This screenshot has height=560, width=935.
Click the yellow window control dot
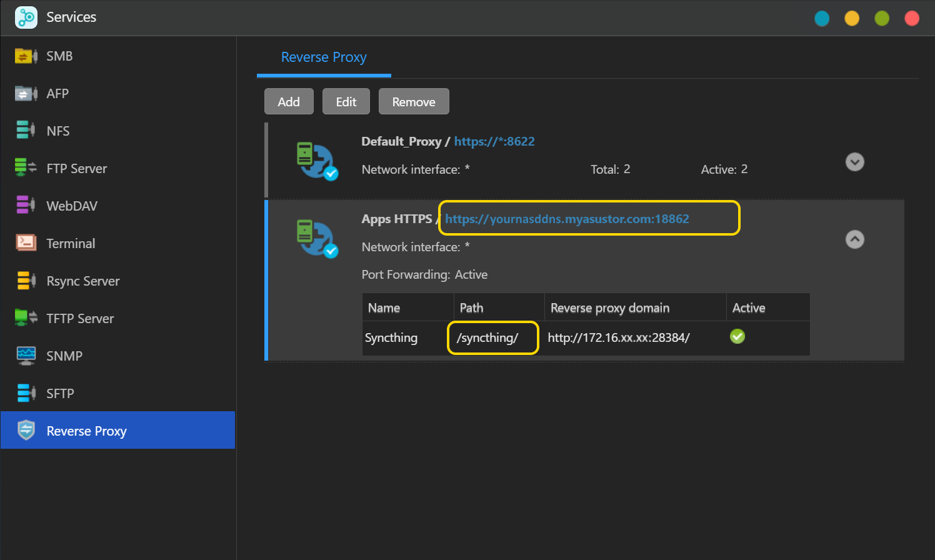point(852,18)
